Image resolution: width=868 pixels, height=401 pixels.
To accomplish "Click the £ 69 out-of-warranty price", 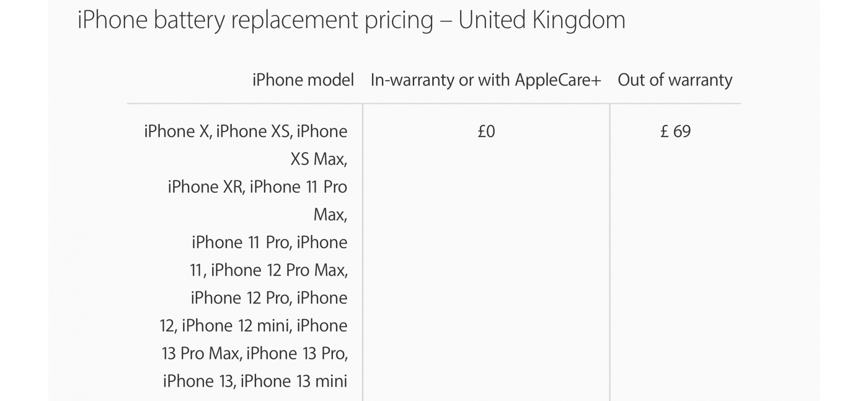I will 675,131.
